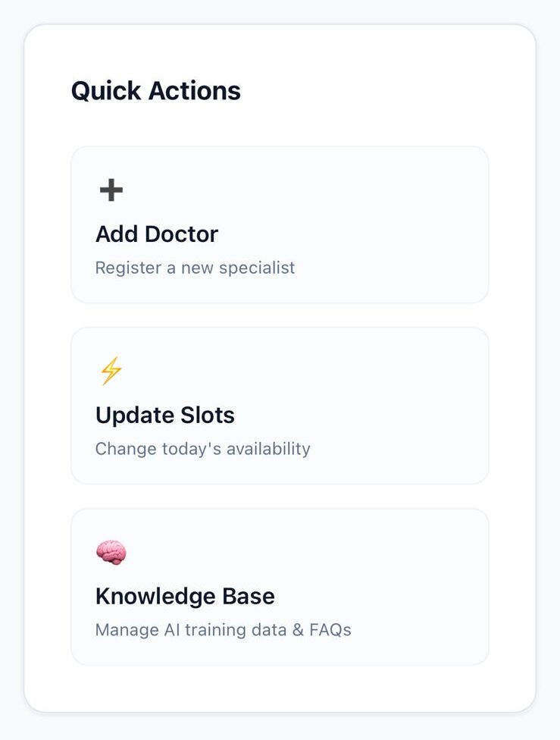560x740 pixels.
Task: Click the word "Quick" in the panel heading
Action: [106, 91]
